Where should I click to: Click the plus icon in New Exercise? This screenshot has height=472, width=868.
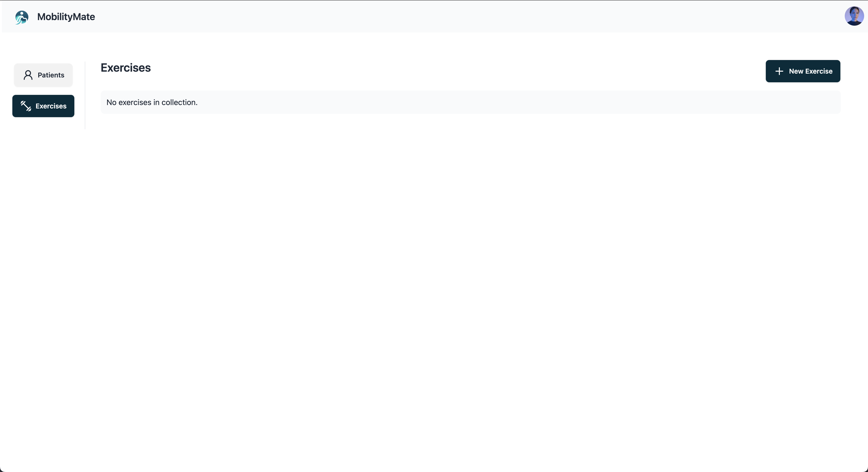pyautogui.click(x=779, y=71)
